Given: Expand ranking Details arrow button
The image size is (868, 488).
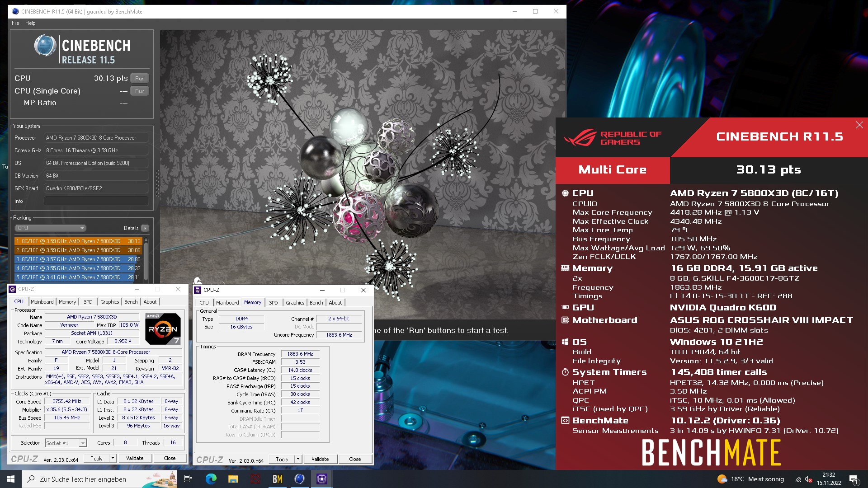Looking at the screenshot, I should 145,228.
